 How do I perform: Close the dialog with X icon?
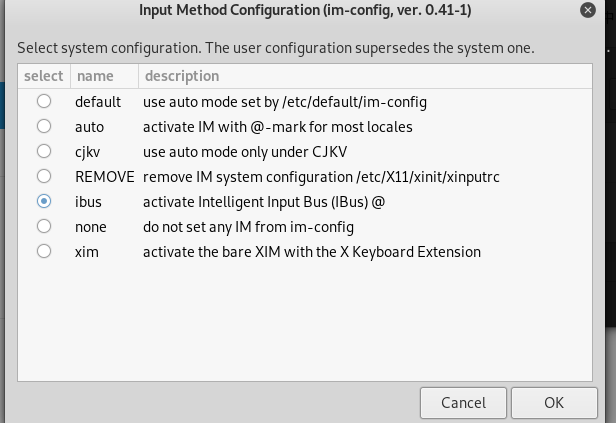tap(588, 10)
